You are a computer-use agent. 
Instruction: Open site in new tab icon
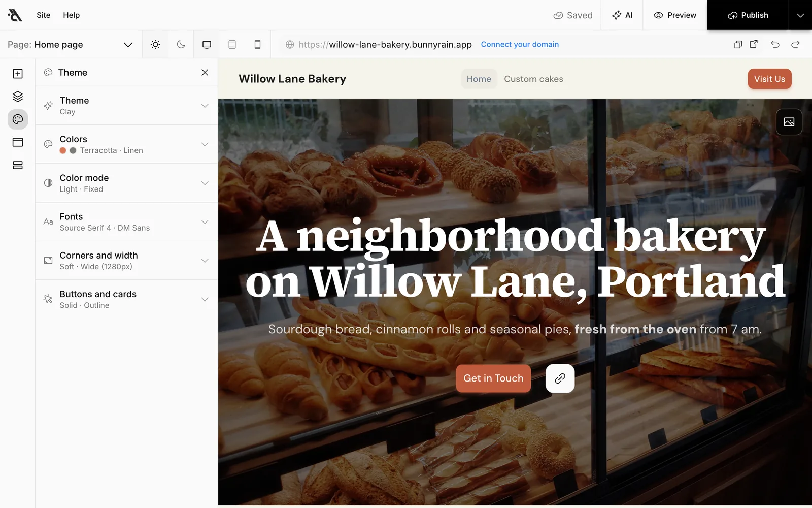pos(754,44)
